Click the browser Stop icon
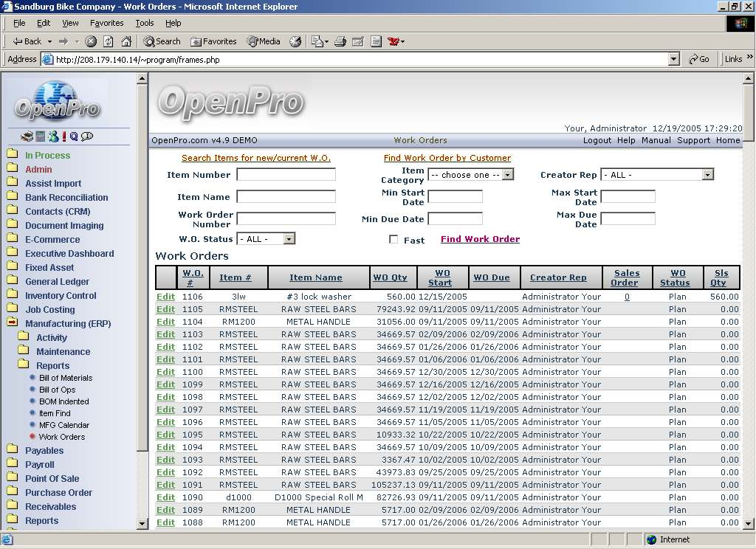756x549 pixels. [91, 41]
